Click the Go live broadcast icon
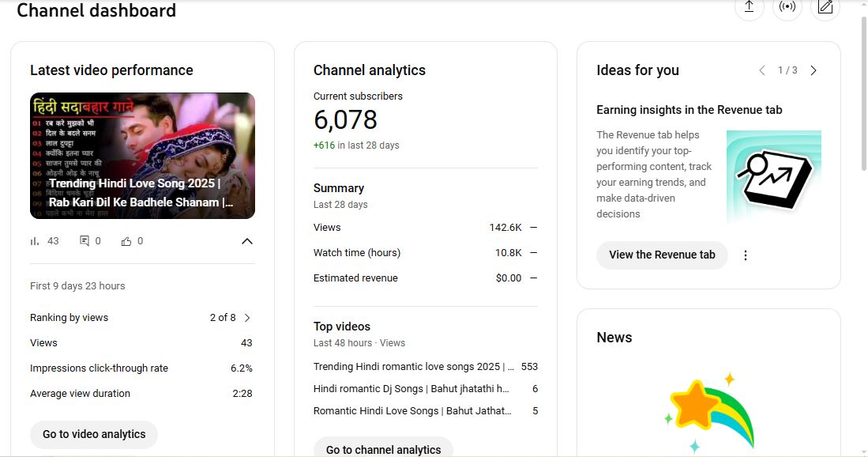The width and height of the screenshot is (868, 457). point(787,7)
